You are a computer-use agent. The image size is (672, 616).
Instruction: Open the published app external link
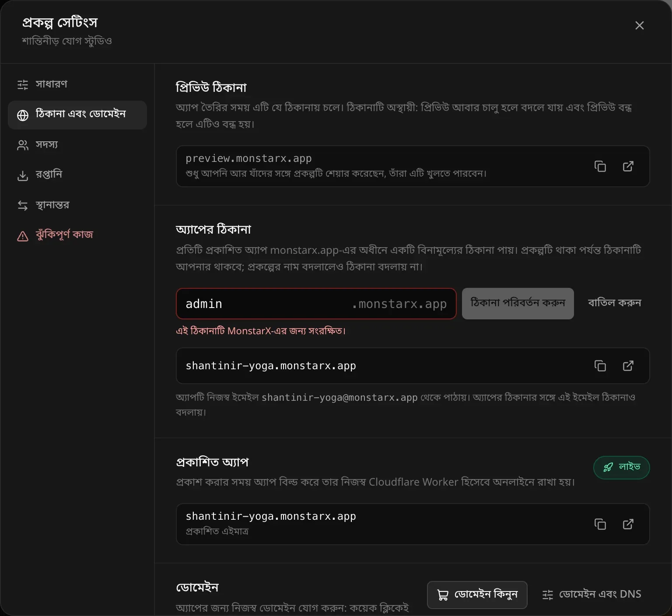628,524
